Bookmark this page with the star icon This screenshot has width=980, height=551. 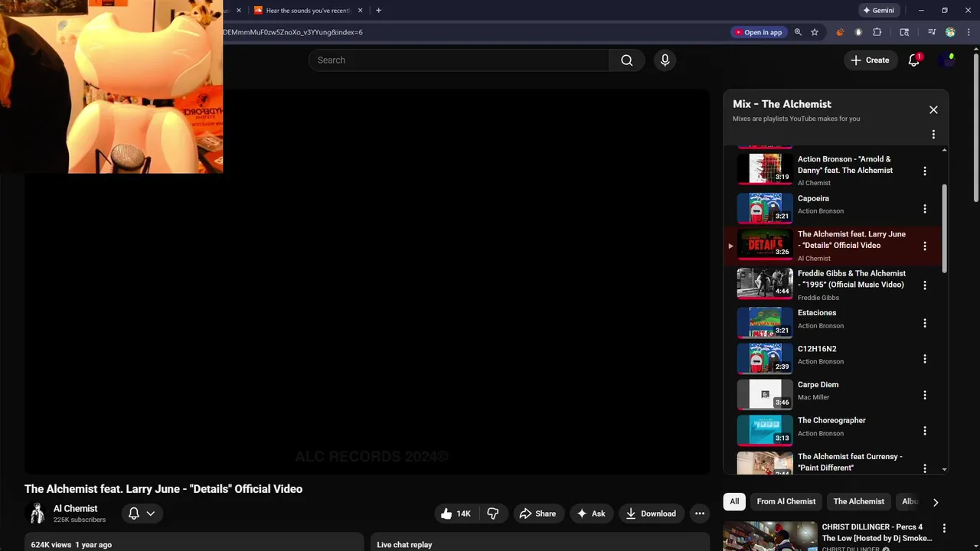(815, 32)
